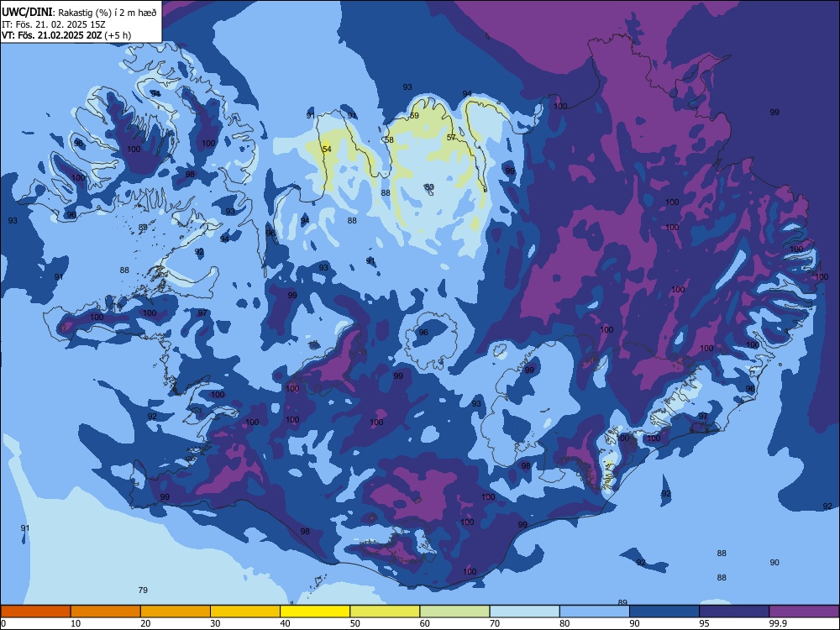Screen dimensions: 840x630
Task: Select the 50–60 pale yellow legend swatch
Action: 385,612
